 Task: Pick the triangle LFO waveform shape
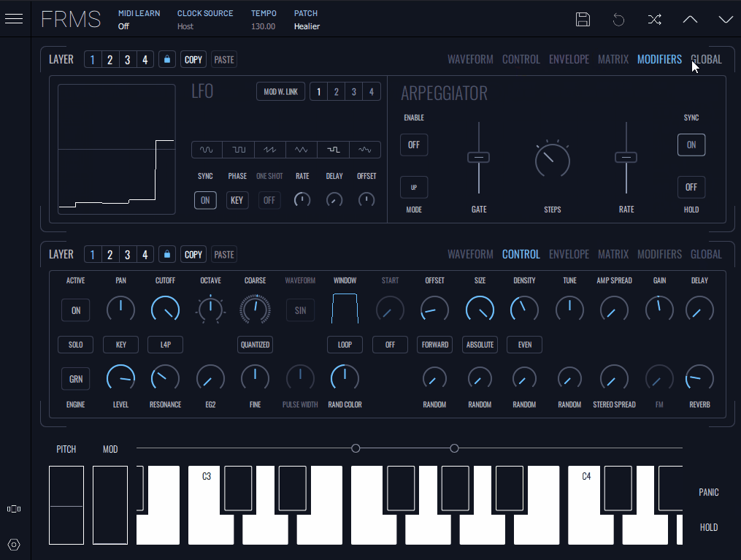(x=302, y=150)
